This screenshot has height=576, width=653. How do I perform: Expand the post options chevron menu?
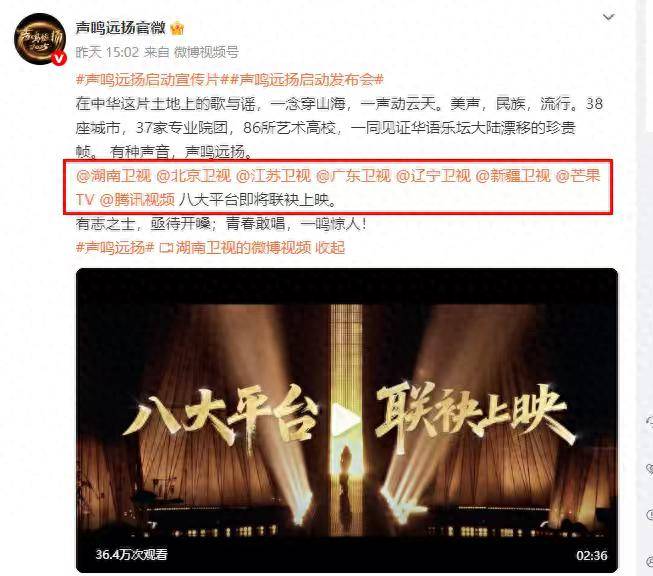point(608,17)
